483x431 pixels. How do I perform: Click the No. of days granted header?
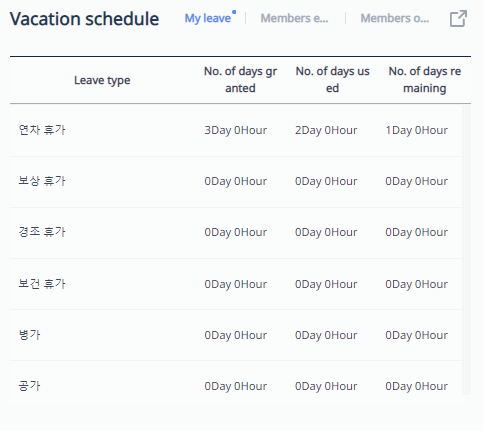240,80
